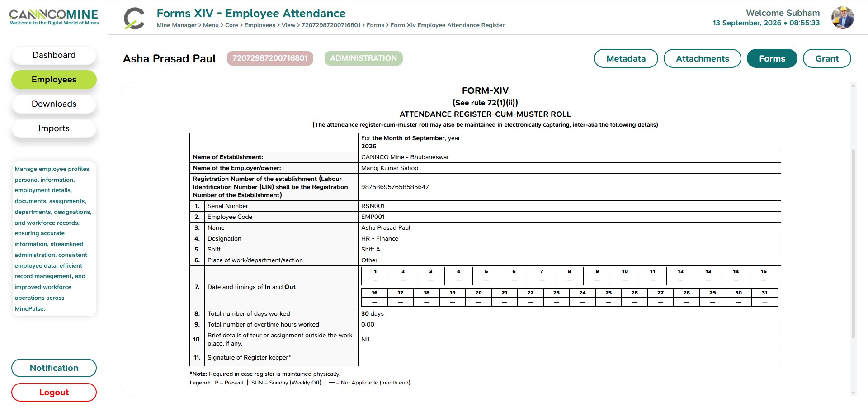Viewport: 868px width, 412px height.
Task: Click the Logout button
Action: coord(54,393)
